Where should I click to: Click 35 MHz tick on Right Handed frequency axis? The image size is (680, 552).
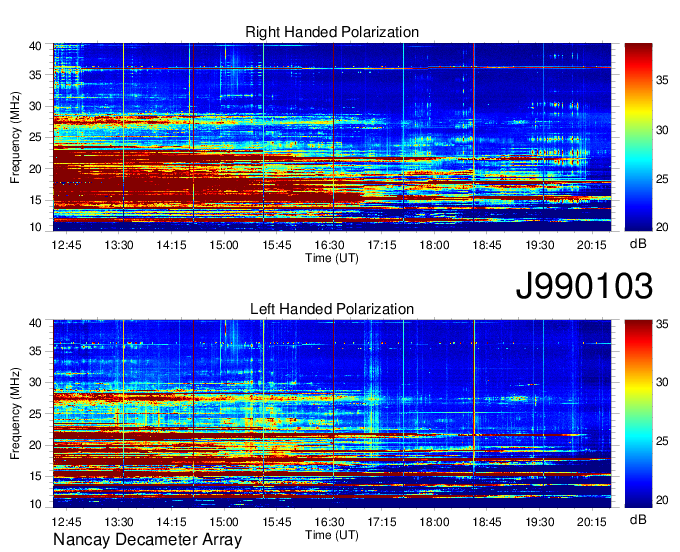tap(36, 75)
